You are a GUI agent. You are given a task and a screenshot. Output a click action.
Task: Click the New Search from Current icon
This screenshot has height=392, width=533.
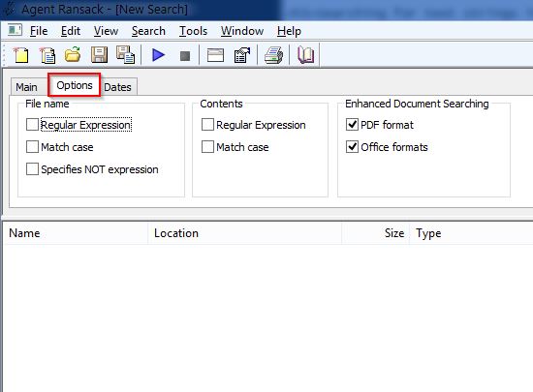[x=47, y=55]
